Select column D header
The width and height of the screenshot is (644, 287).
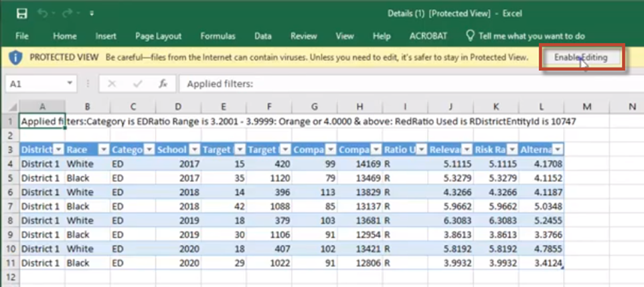[x=178, y=107]
